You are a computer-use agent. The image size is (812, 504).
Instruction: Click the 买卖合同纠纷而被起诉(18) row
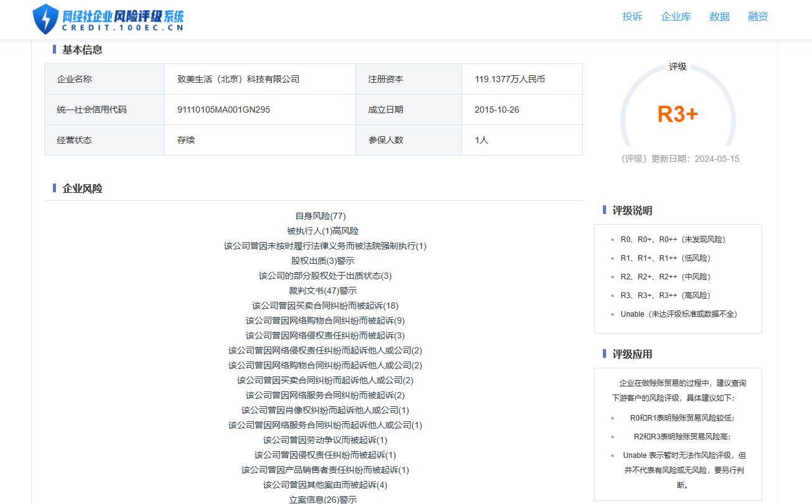tap(325, 306)
